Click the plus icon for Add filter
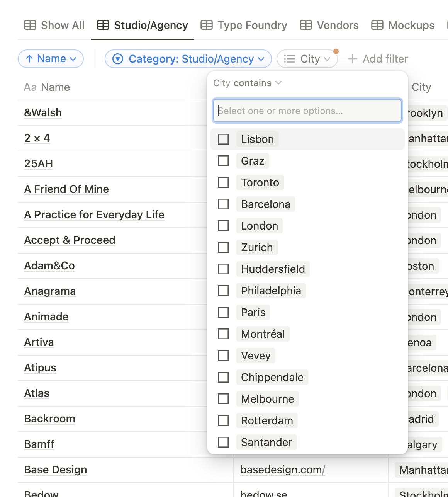448x497 pixels. click(x=352, y=59)
